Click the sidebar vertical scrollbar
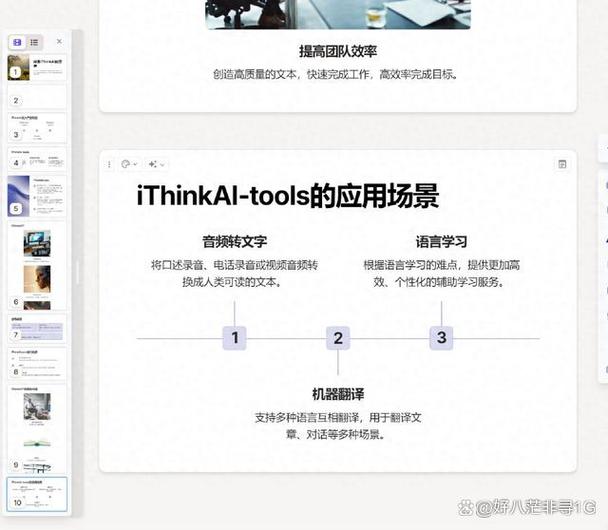The image size is (608, 530). (78, 271)
